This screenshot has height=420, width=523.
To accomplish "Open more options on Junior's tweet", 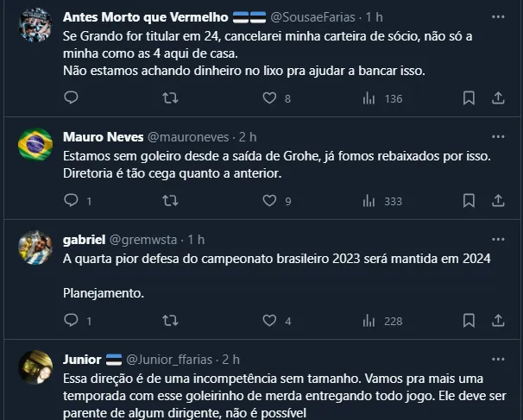I will 498,360.
